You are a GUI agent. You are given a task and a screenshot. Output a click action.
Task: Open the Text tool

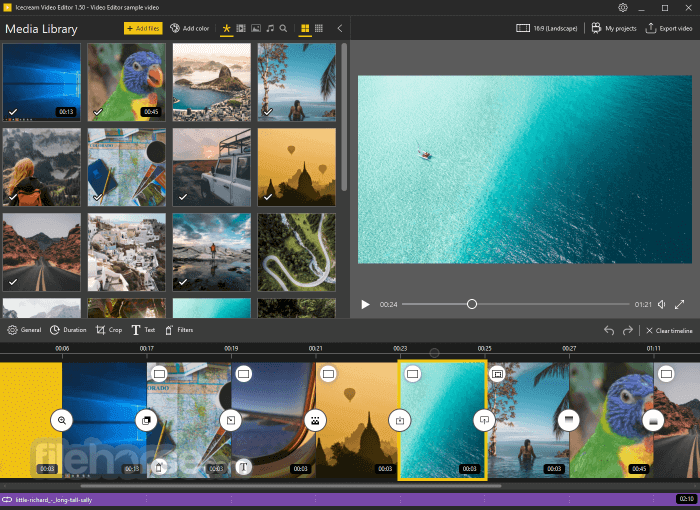coord(143,330)
